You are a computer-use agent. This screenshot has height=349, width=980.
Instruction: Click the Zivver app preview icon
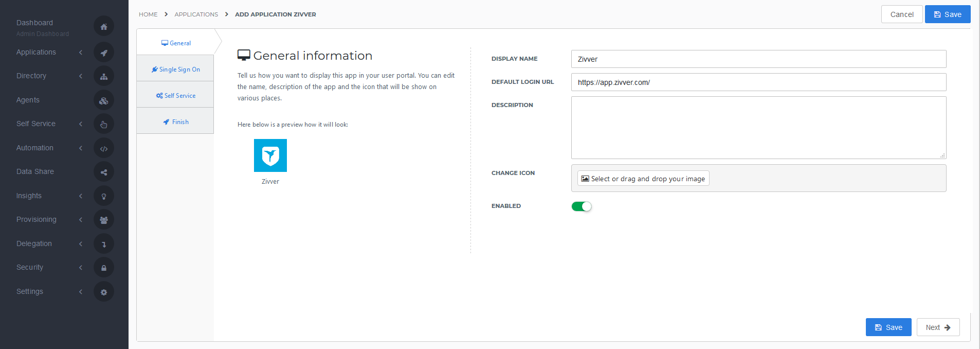pyautogui.click(x=270, y=155)
